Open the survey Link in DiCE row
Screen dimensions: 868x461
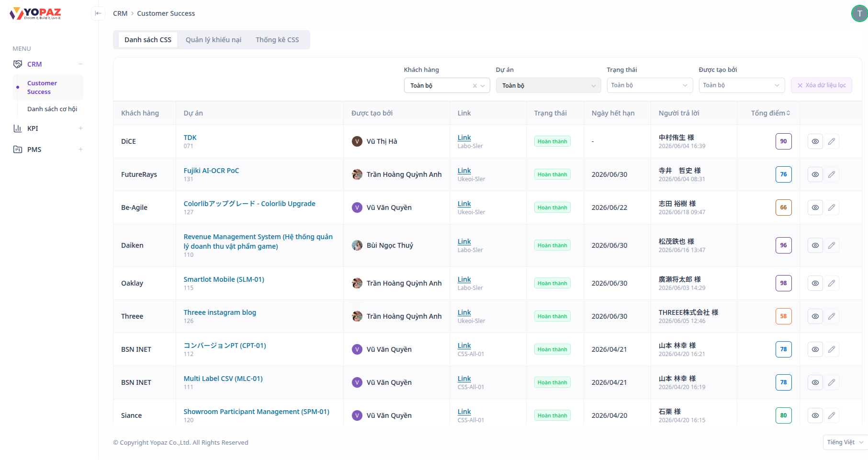[x=464, y=138]
